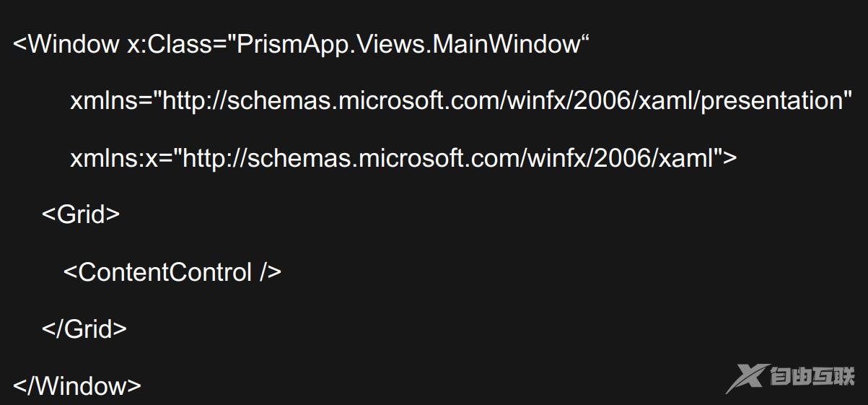Click the closing bracket after xaml URL

730,157
